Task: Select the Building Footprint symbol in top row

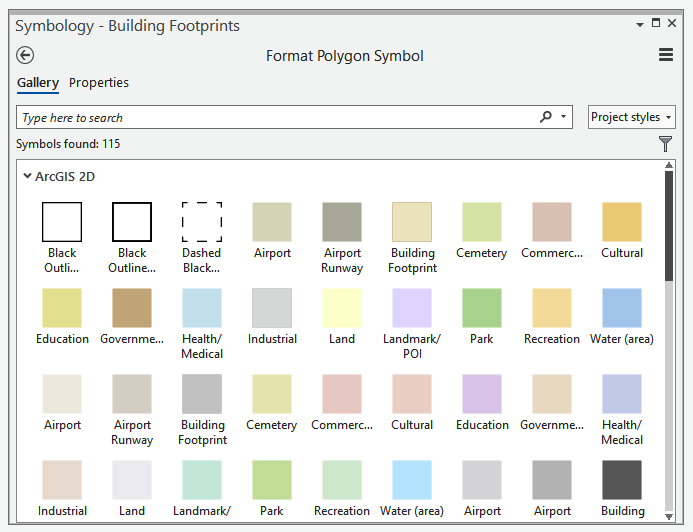Action: click(412, 222)
